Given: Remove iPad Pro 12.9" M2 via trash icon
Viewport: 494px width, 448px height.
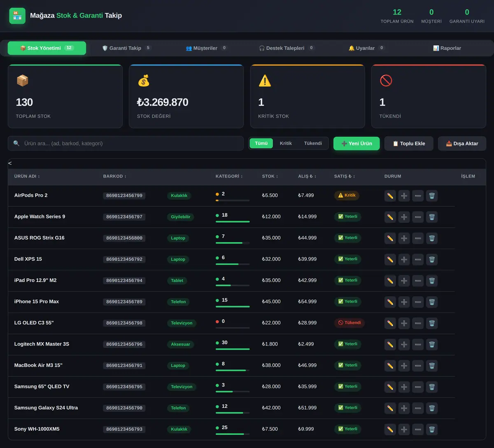Looking at the screenshot, I should coord(432,281).
